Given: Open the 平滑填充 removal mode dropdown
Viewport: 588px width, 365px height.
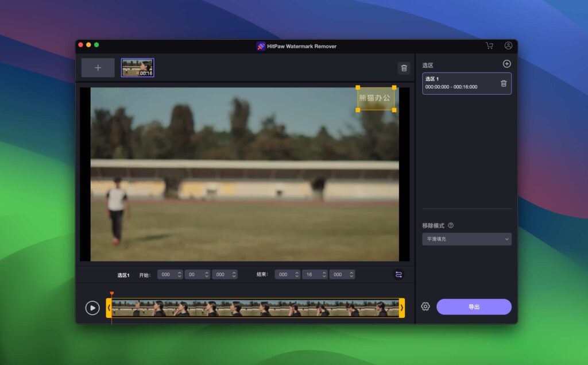Looking at the screenshot, I should [x=466, y=239].
